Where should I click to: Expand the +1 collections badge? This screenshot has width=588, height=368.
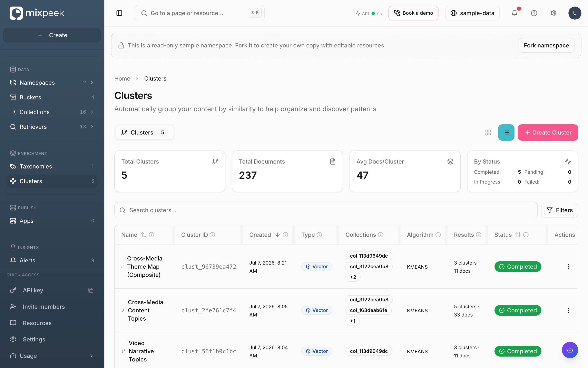(353, 321)
